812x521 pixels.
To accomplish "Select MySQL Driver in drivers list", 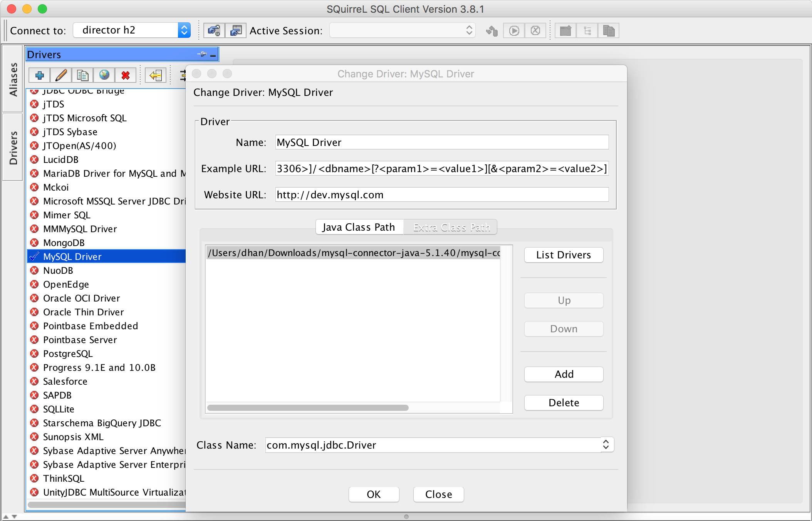I will point(107,256).
